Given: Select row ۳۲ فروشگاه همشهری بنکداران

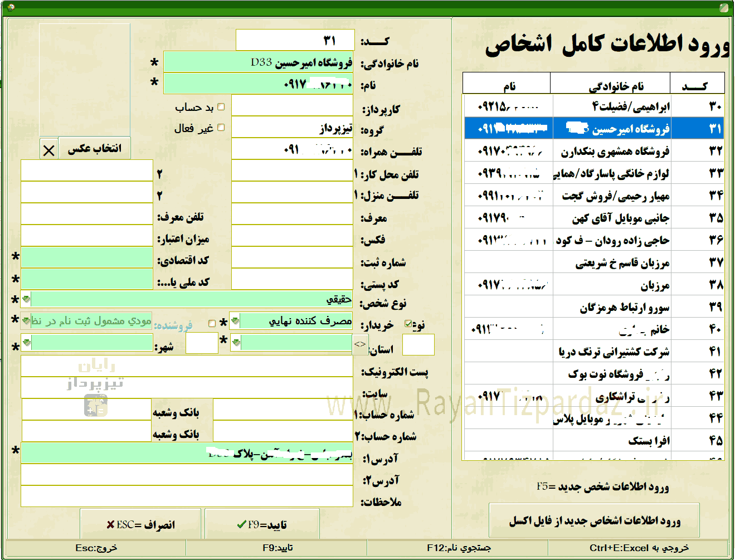Looking at the screenshot, I should (x=594, y=151).
